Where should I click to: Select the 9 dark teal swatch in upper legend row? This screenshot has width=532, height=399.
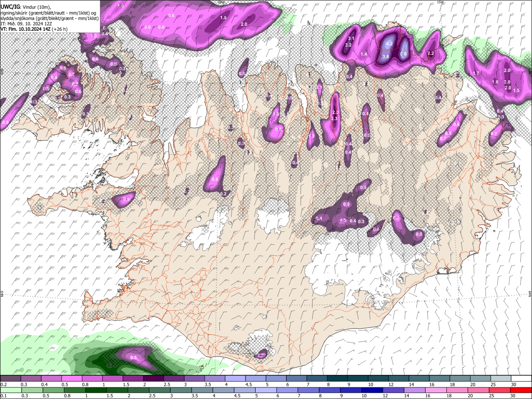click(x=358, y=379)
